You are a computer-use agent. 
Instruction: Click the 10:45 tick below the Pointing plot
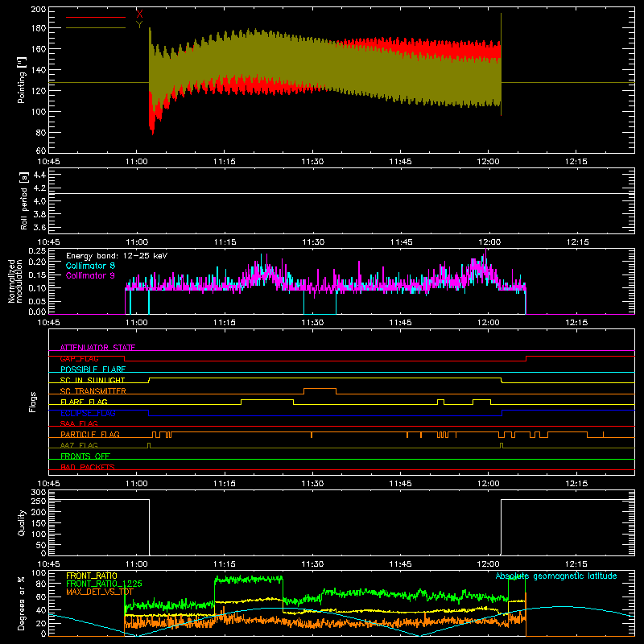tap(48, 162)
